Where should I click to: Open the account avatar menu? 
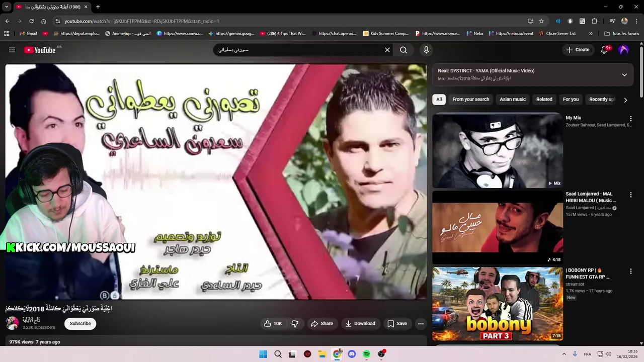(624, 50)
